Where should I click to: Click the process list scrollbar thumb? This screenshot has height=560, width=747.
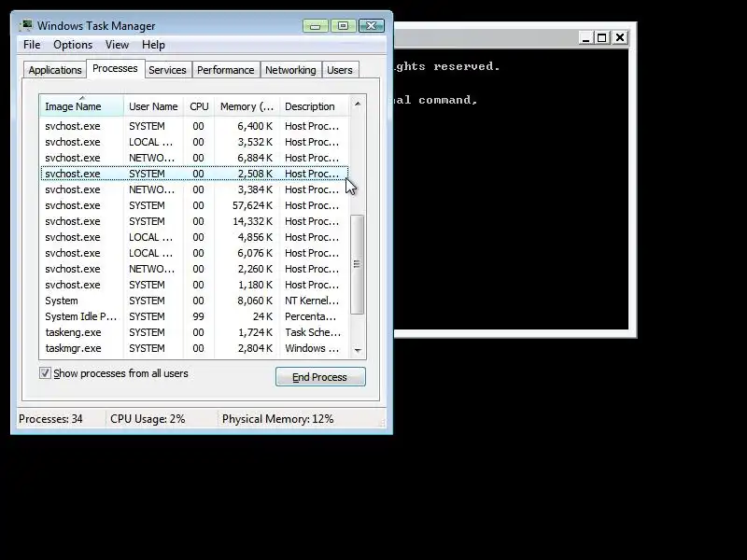coord(357,264)
